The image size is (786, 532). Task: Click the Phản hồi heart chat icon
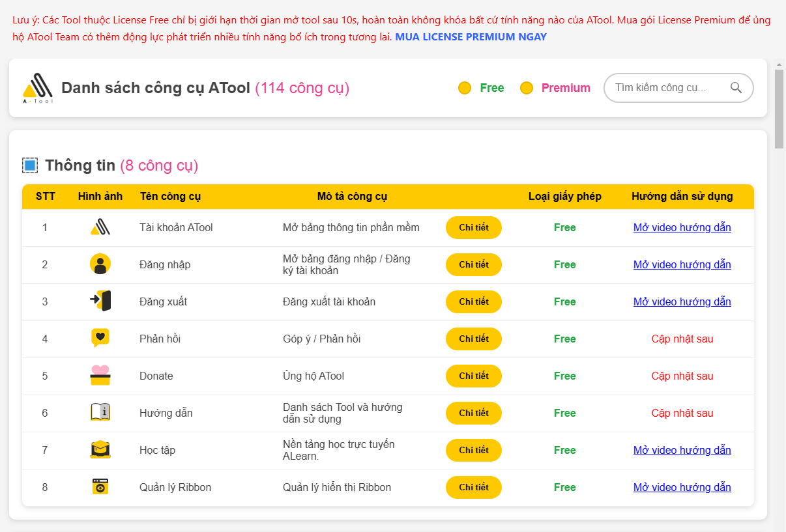coord(100,338)
